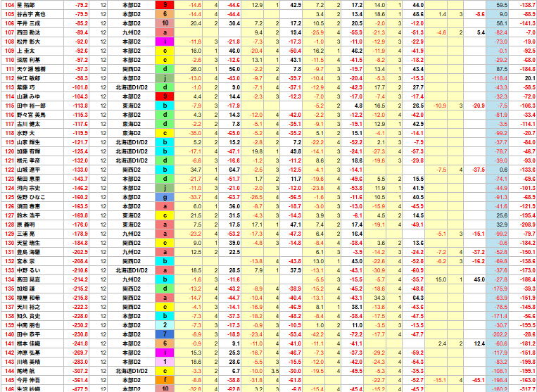Image resolution: width=537 pixels, height=392 pixels.
Task: Select total score -79.9
Action: tap(81, 14)
